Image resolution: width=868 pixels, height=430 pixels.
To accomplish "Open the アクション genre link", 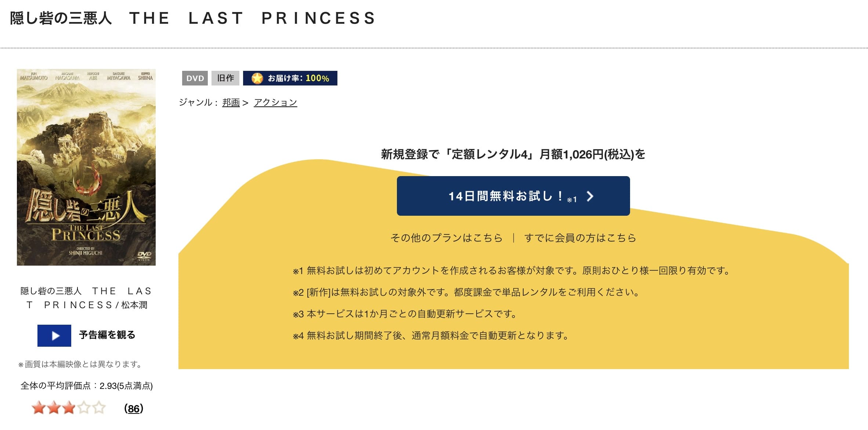I will click(x=275, y=102).
